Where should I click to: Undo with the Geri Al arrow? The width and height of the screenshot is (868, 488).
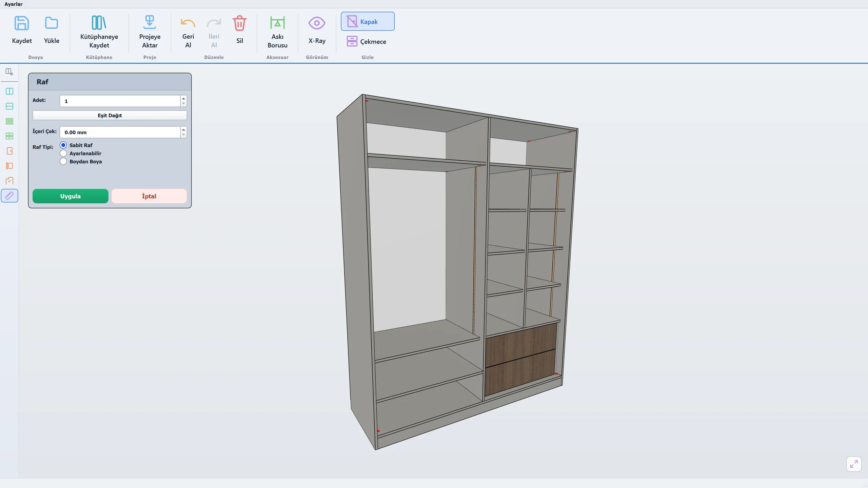coord(188,23)
